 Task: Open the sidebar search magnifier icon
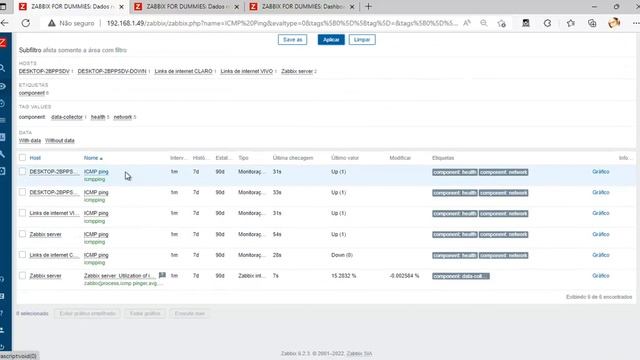[x=2, y=68]
